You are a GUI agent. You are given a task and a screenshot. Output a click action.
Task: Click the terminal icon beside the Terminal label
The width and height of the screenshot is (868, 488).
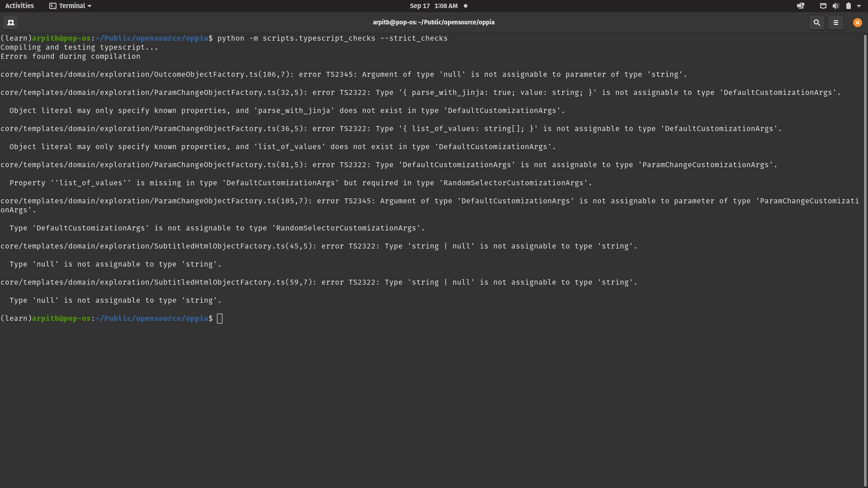pos(52,6)
